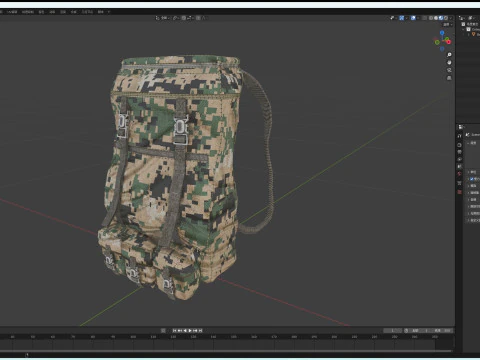
Task: Click the pan view hand icon
Action: click(449, 62)
